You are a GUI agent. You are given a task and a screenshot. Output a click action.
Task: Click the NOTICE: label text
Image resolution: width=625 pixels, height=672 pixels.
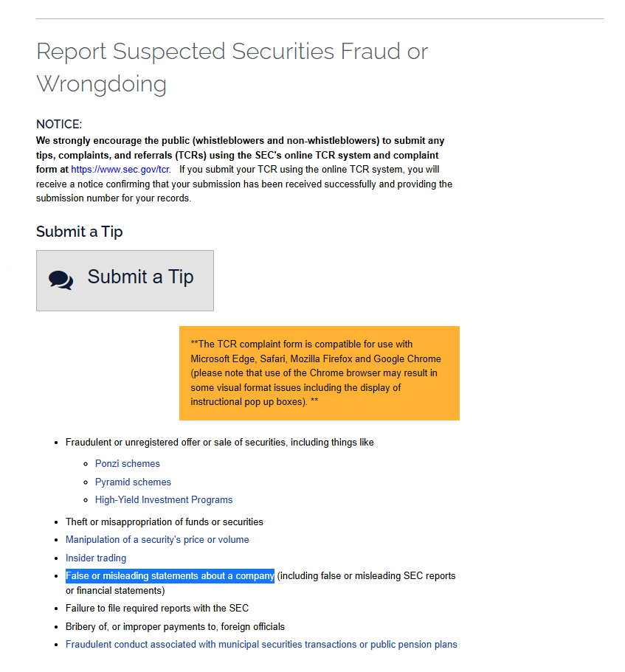(59, 124)
